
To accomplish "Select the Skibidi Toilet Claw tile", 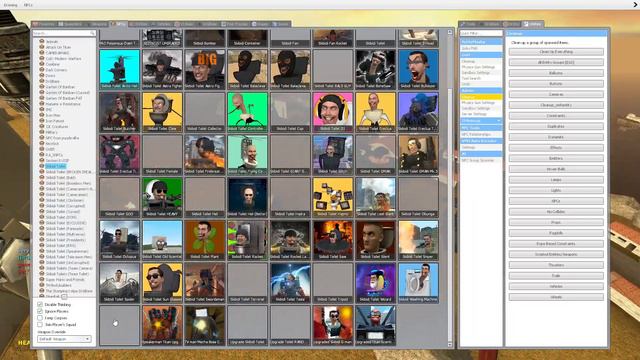I will click(x=162, y=112).
